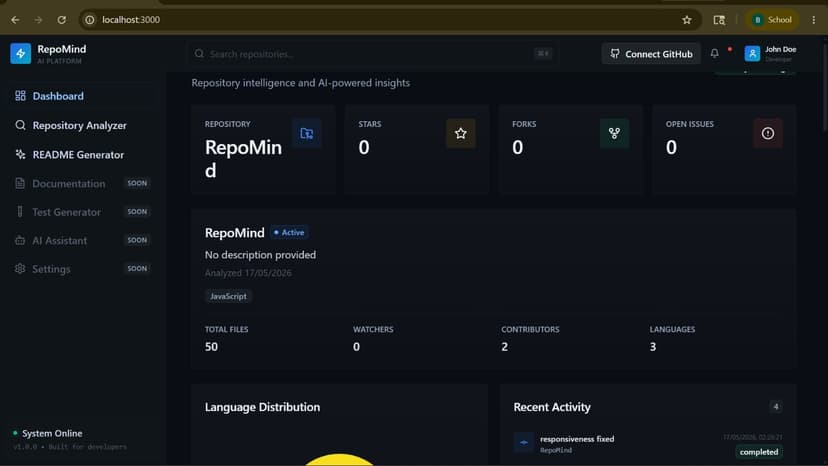The width and height of the screenshot is (828, 466).
Task: Select the Settings sidebar item
Action: click(x=82, y=269)
